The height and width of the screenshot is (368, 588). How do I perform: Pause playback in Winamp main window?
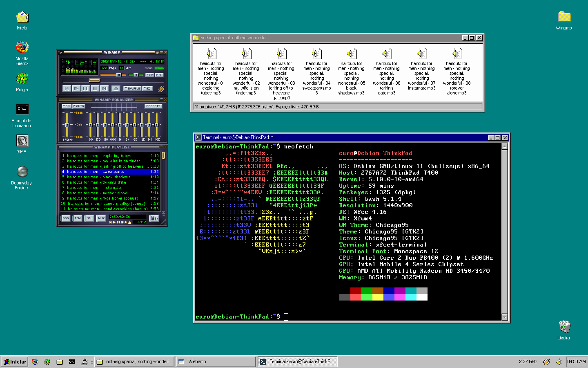pos(86,88)
